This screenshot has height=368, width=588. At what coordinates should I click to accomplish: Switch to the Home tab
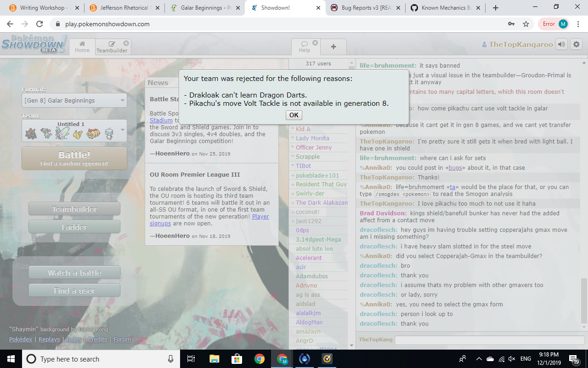[82, 46]
